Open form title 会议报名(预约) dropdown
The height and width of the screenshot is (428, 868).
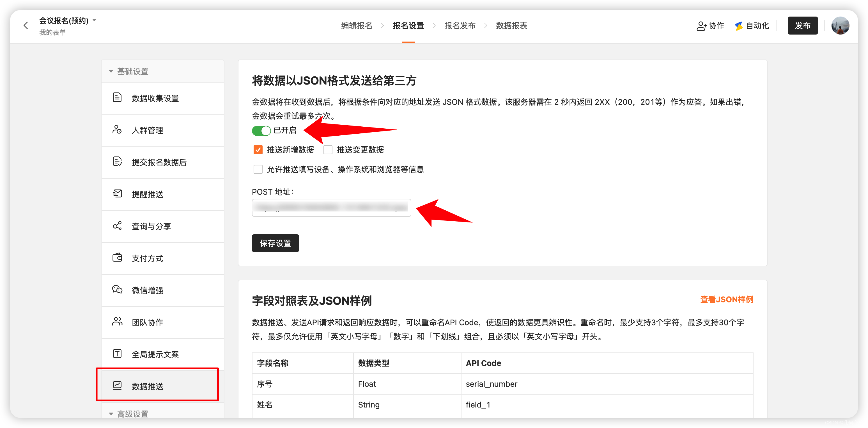(x=95, y=20)
